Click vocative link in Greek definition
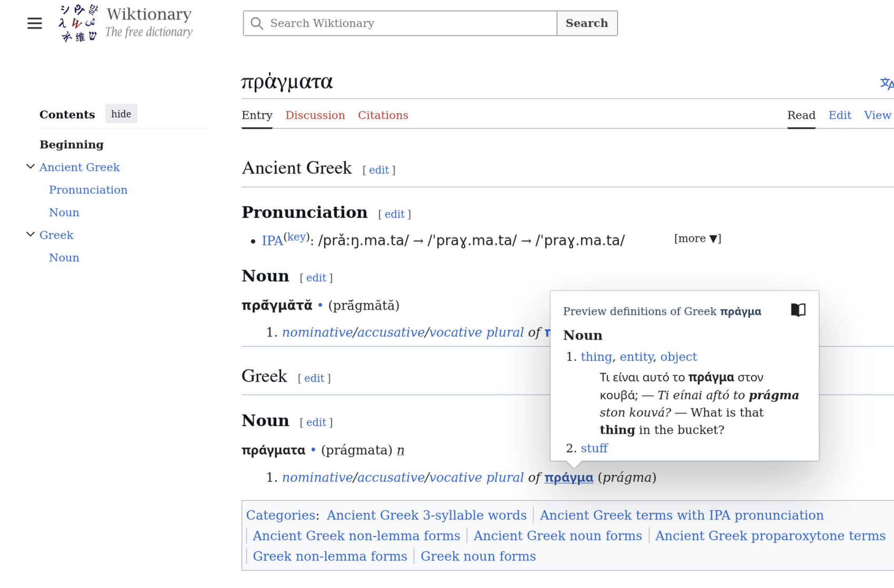 pos(456,478)
